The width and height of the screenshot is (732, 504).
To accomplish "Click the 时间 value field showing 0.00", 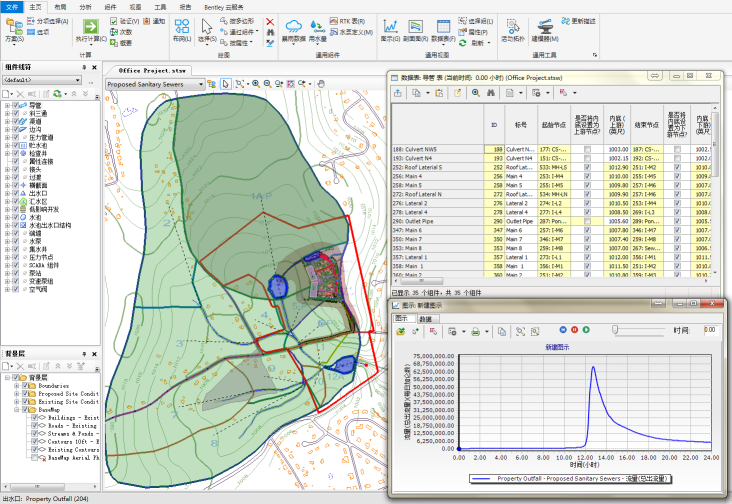I will point(711,330).
